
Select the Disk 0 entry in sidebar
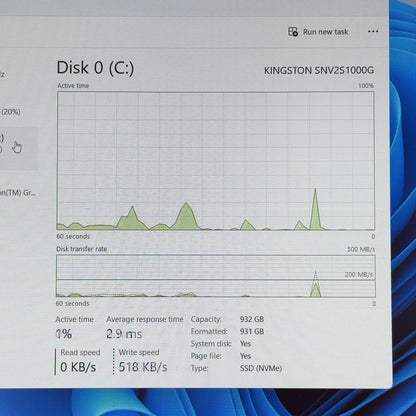point(18,148)
